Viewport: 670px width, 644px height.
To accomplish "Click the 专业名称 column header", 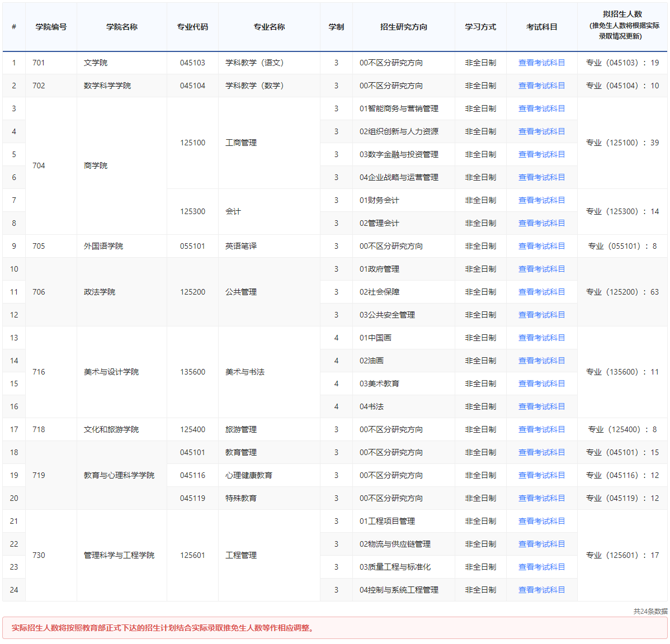I will click(269, 27).
